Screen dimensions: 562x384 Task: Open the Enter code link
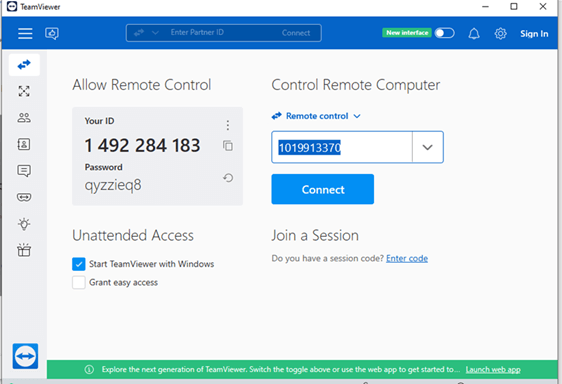pos(407,259)
